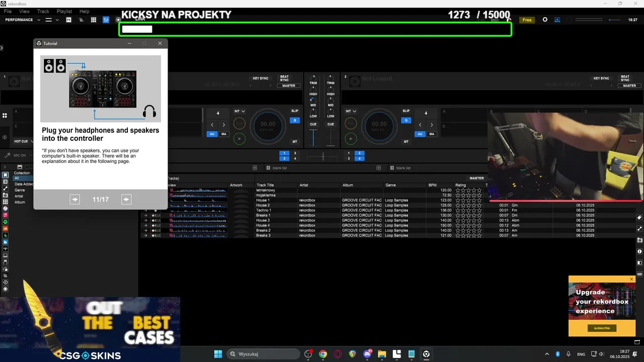This screenshot has width=644, height=362.
Task: Toggle the mixer panel icon
Action: pos(106,20)
